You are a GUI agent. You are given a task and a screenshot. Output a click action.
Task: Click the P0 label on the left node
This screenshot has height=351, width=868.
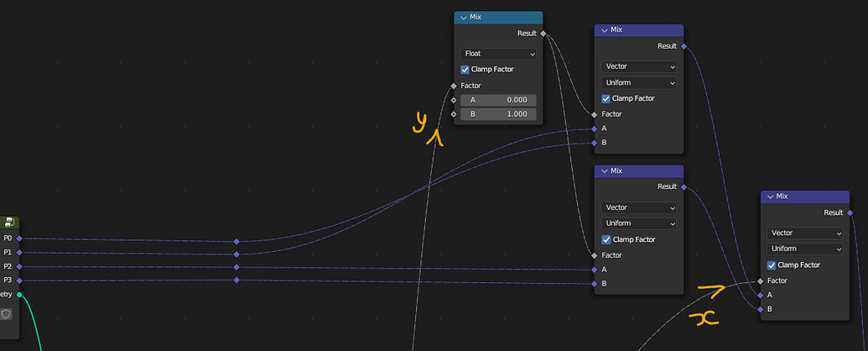point(8,238)
